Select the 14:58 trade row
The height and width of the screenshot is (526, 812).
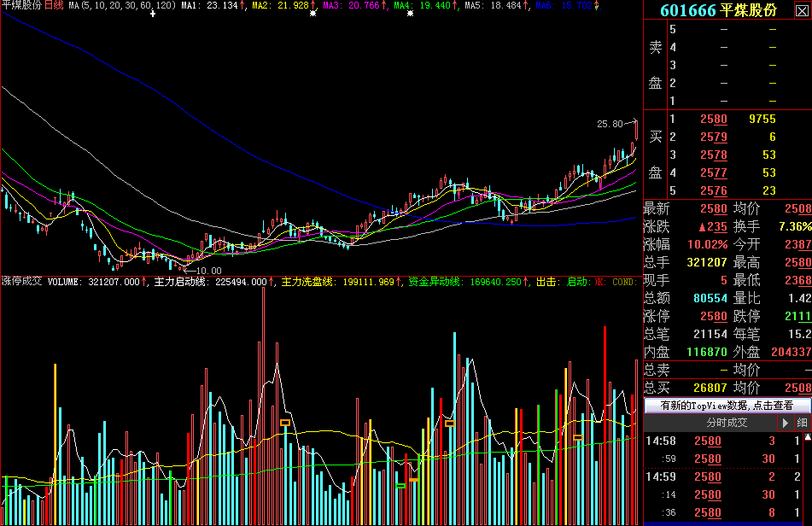click(x=723, y=441)
